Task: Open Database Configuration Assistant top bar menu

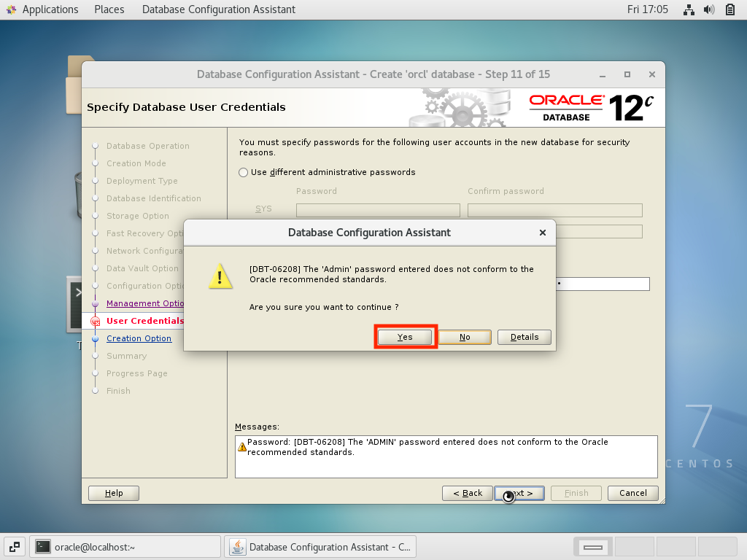Action: coord(219,9)
